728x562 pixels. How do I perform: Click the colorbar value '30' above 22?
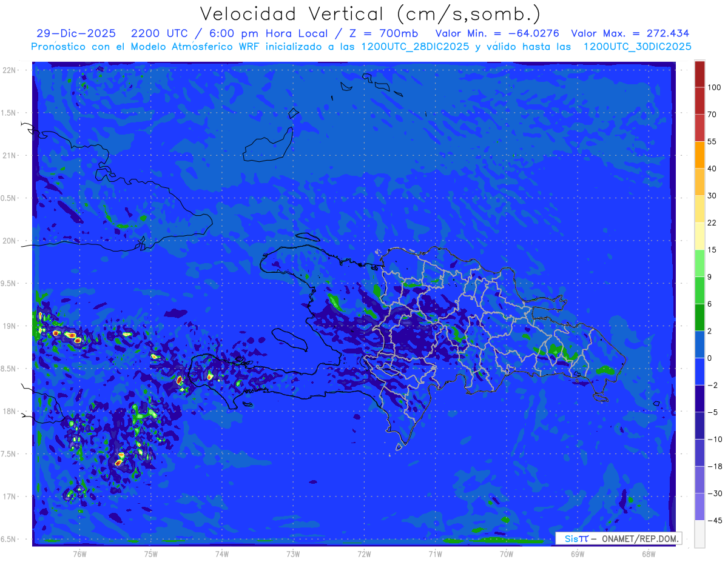[712, 196]
